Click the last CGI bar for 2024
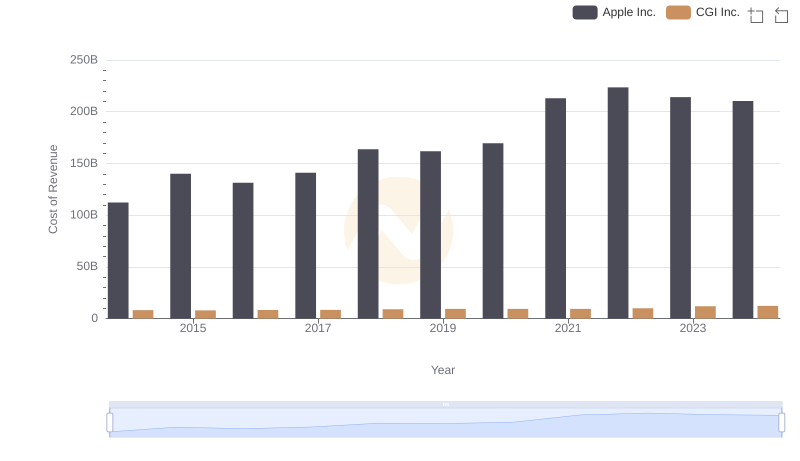The width and height of the screenshot is (800, 461). pos(768,312)
